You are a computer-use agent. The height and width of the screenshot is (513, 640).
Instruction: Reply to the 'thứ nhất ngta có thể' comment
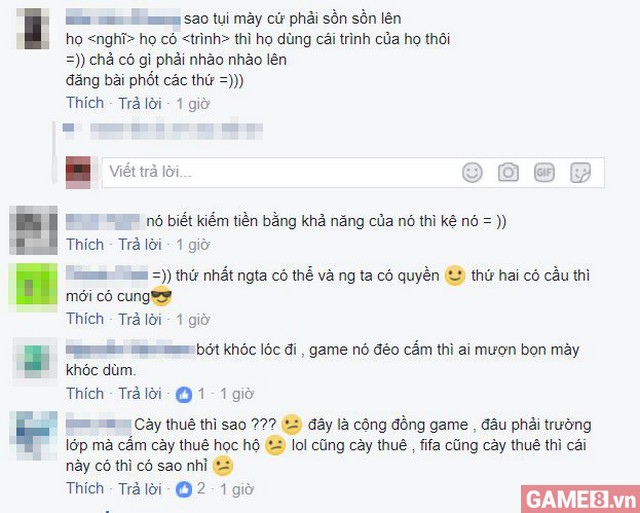[140, 319]
